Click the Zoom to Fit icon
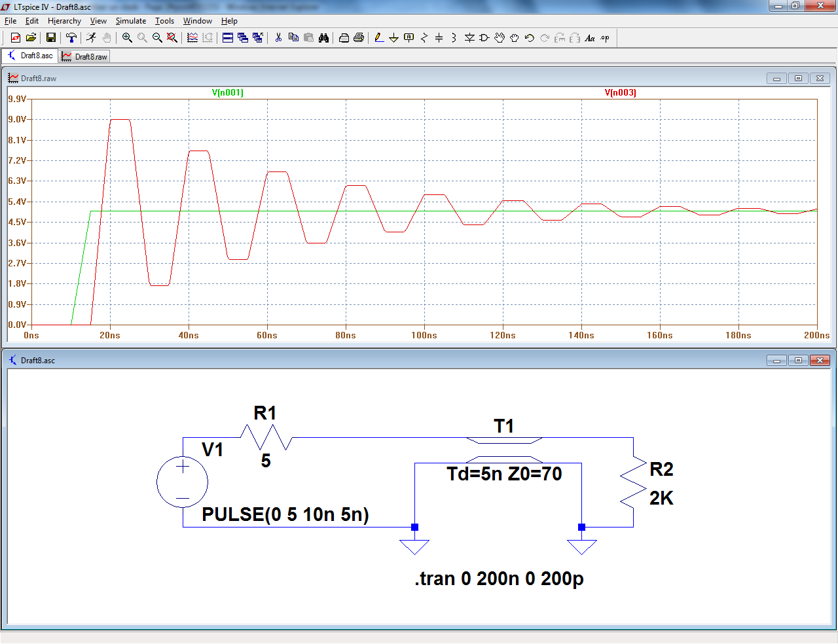Image resolution: width=838 pixels, height=644 pixels. coord(172,38)
